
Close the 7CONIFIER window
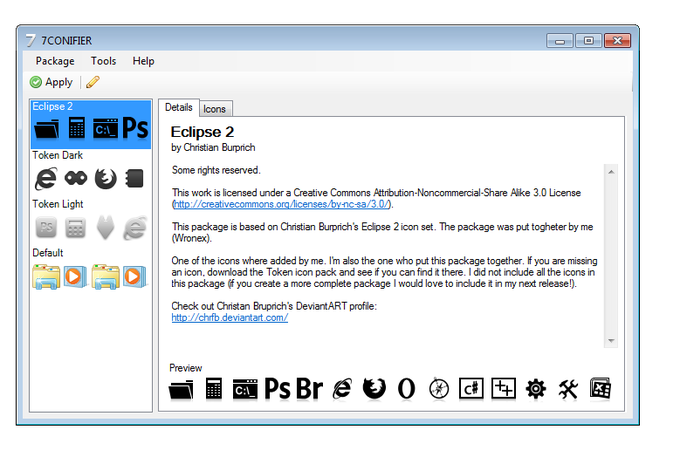point(618,41)
